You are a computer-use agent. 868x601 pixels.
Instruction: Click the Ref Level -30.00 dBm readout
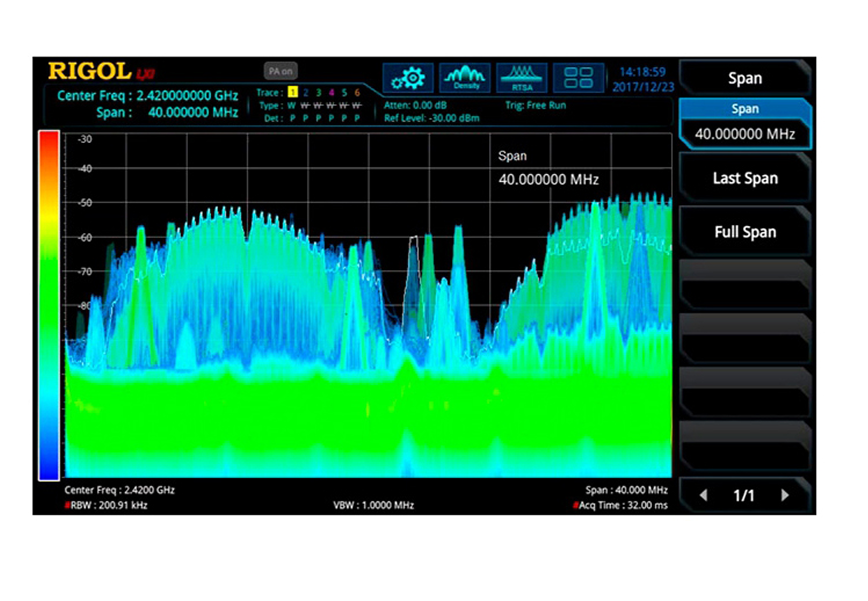(431, 118)
